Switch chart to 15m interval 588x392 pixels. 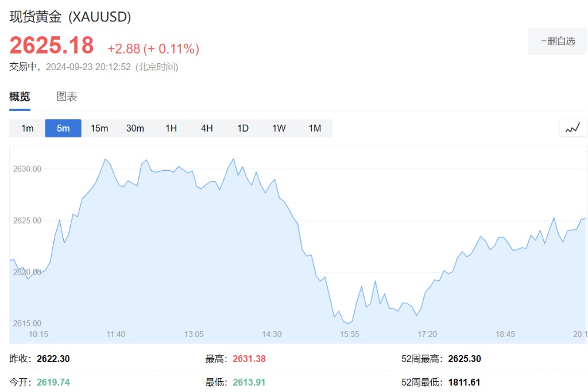pos(99,128)
